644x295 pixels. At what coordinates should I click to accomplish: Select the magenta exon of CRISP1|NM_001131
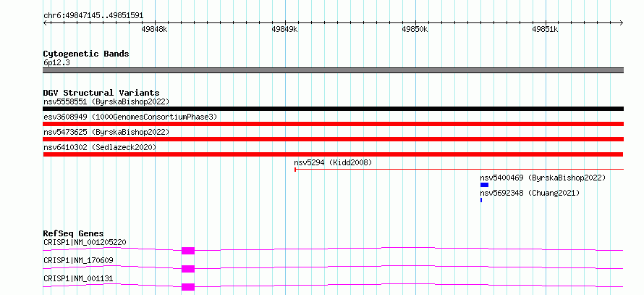pos(188,287)
